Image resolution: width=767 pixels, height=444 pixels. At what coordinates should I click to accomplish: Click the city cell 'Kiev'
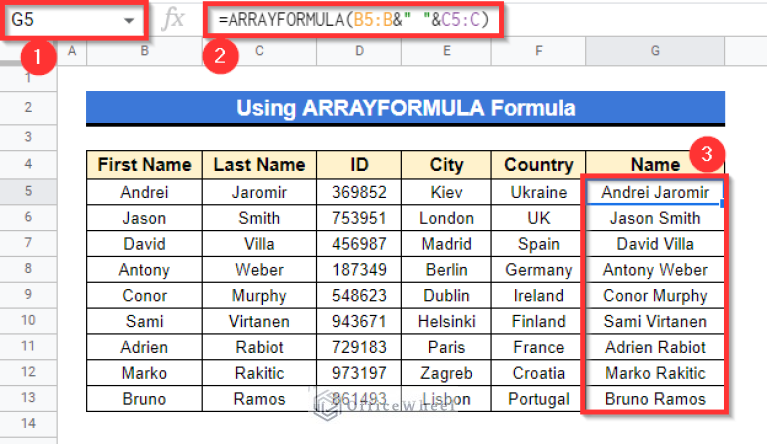(x=446, y=192)
